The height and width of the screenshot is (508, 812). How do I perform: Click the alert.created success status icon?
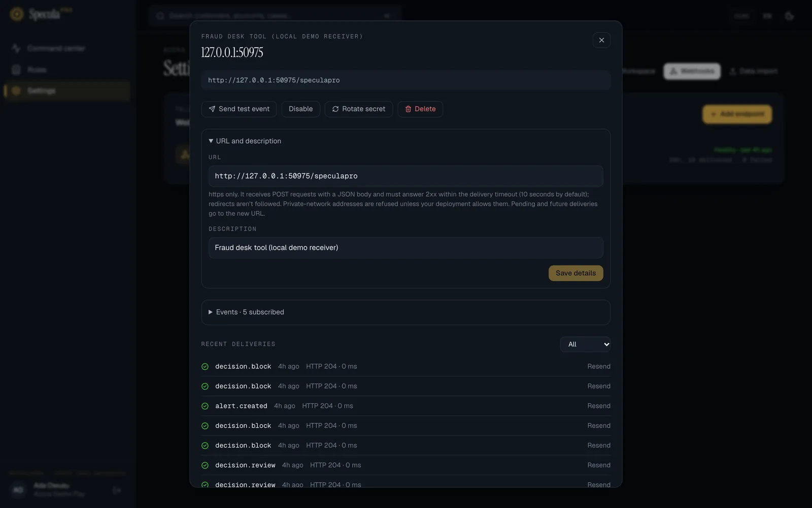[205, 406]
